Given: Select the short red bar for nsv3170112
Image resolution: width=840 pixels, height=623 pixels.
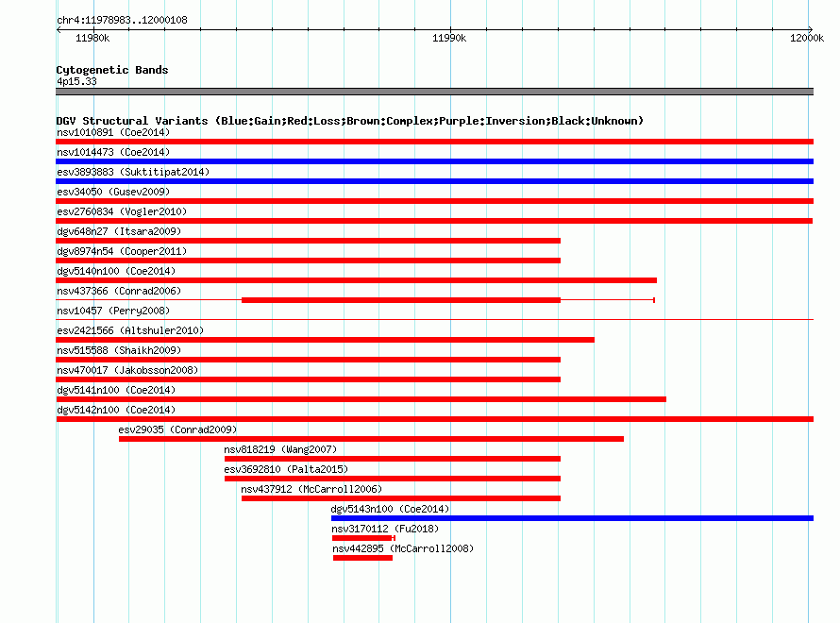Looking at the screenshot, I should 362,538.
